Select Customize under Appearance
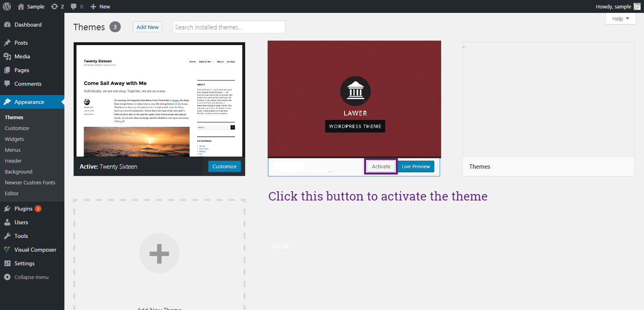This screenshot has height=310, width=644. 17,128
